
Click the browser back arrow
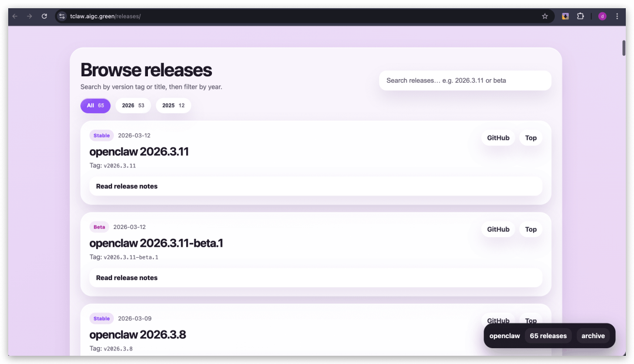click(15, 16)
